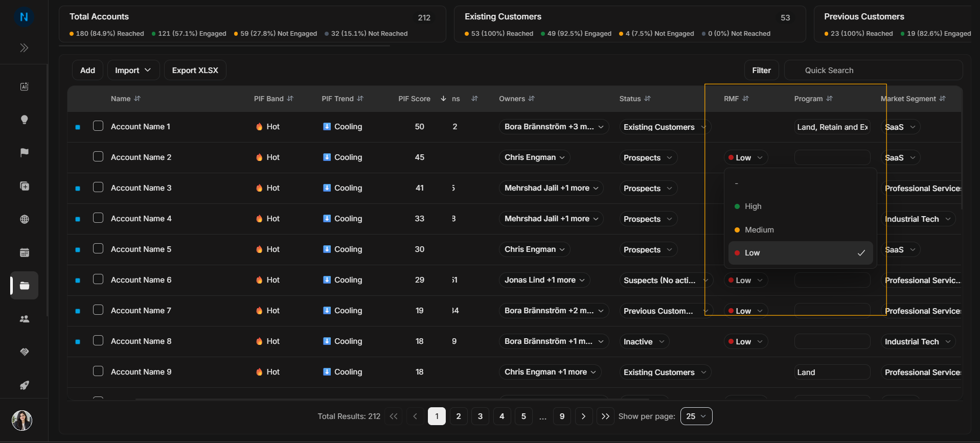Open Industrial Tech dropdown for Account Name 4
Screen dimensions: 980x443
[918, 219]
